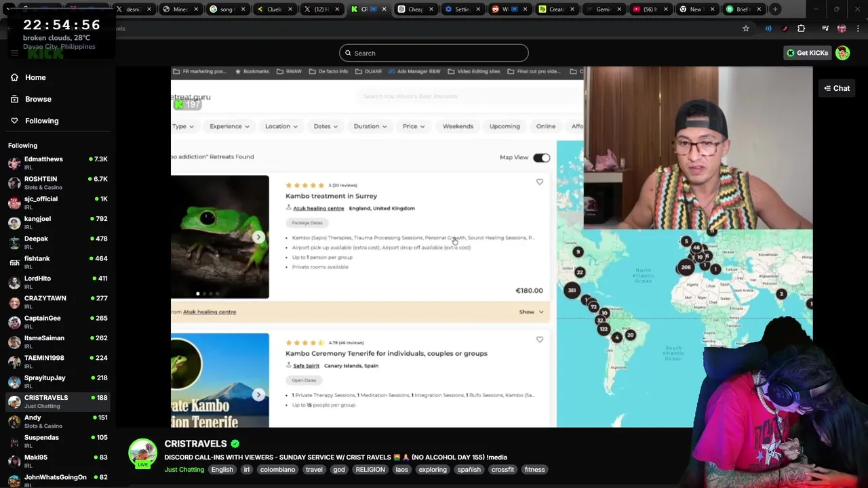Favorite Kambo Ceremony Tenerife heart icon

540,340
